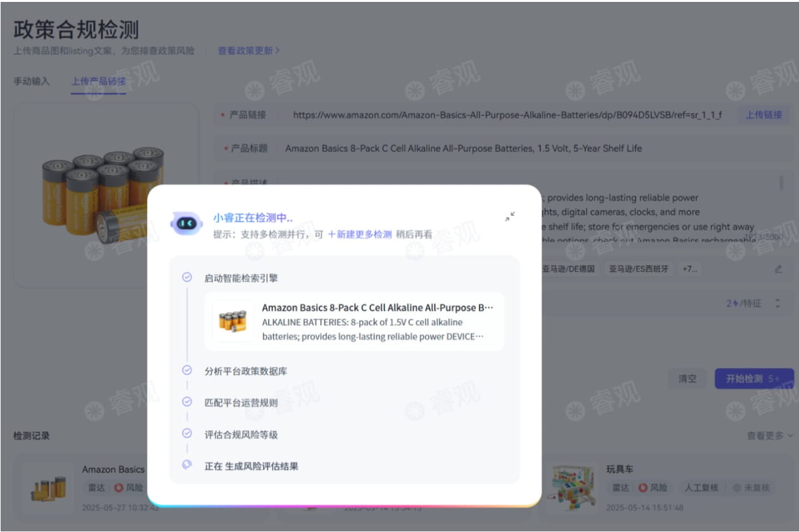
Task: Switch to the 手动输入 tab
Action: (31, 81)
